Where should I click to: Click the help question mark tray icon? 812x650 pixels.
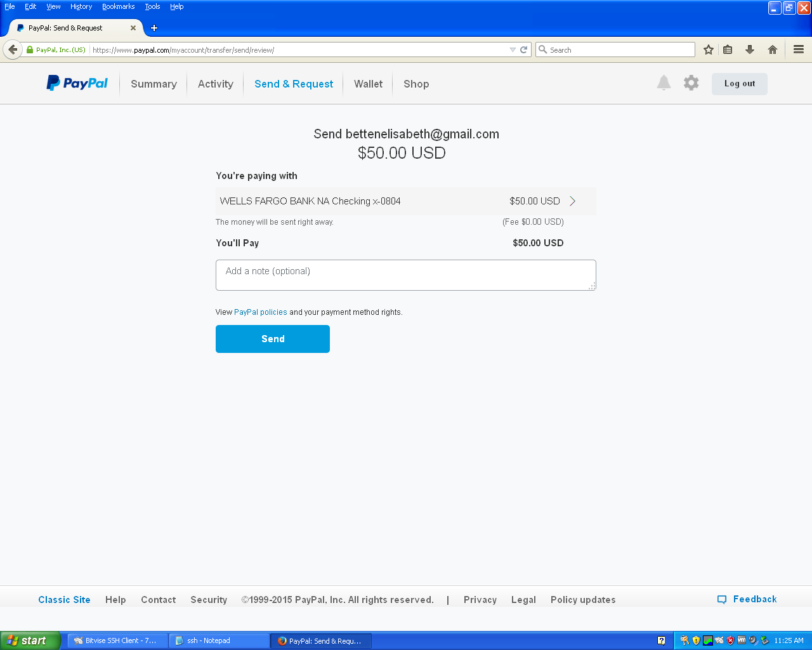[661, 640]
